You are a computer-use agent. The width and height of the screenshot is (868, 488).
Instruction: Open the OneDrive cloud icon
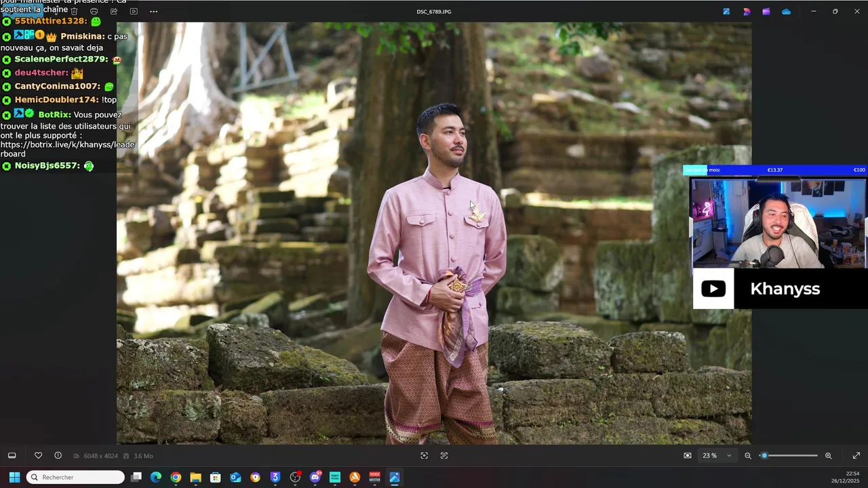[786, 12]
